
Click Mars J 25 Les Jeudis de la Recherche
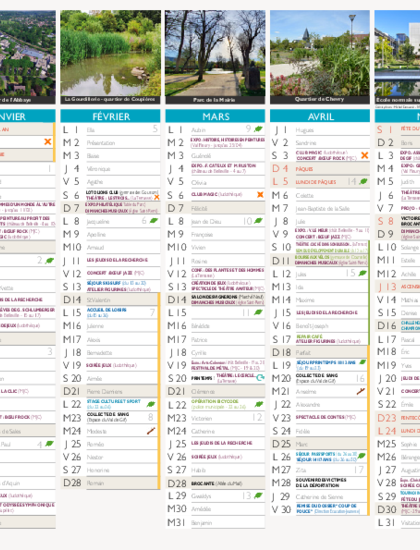[x=222, y=443]
